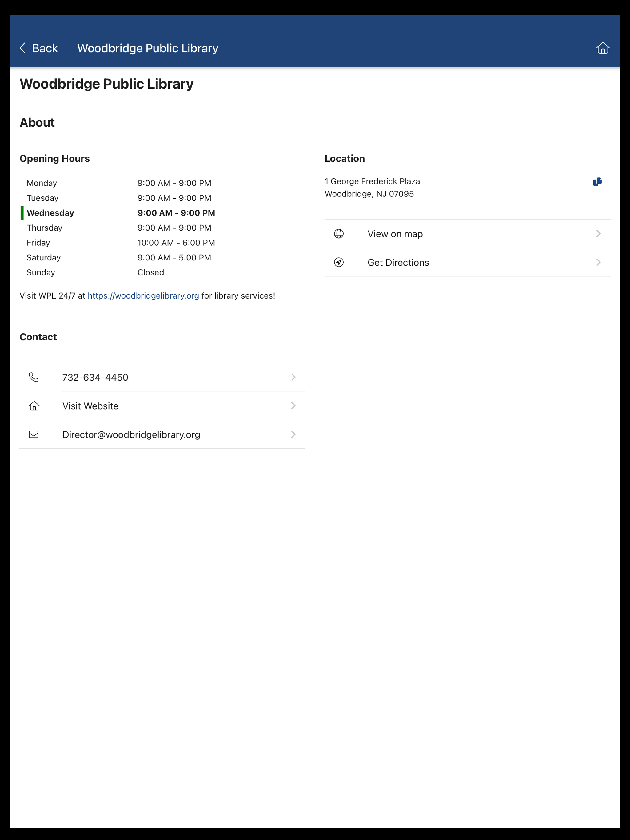
Task: Email Director@woodbridgelibrary.org
Action: click(162, 434)
